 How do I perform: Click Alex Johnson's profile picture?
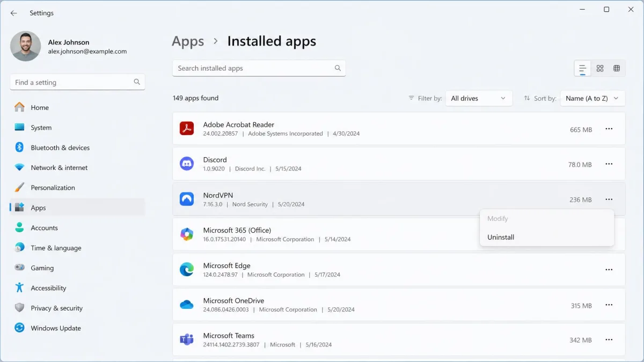(x=25, y=46)
